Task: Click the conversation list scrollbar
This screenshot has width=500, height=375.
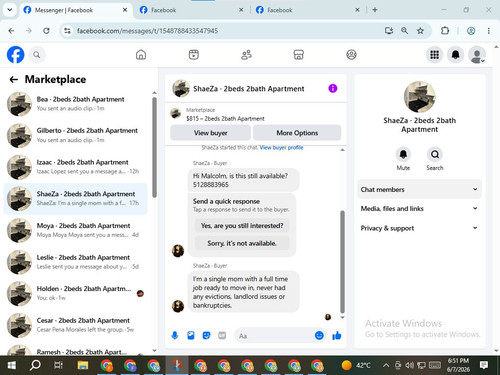Action: 154,147
